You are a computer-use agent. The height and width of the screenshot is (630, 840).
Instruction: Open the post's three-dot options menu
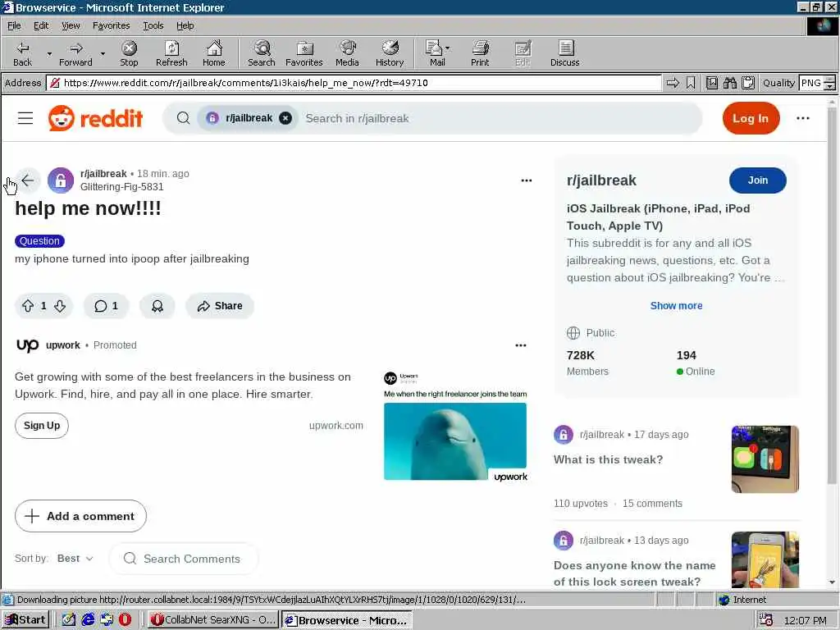[x=526, y=180]
